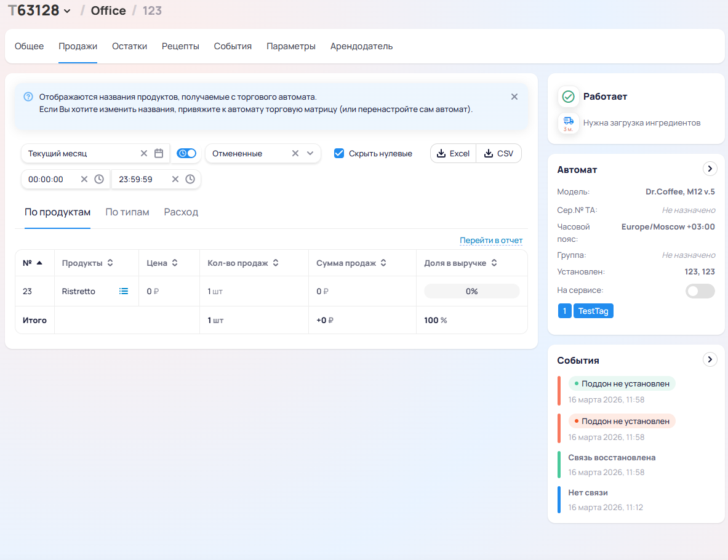Expand the Отмененные status dropdown
This screenshot has height=560, width=728.
(x=310, y=154)
